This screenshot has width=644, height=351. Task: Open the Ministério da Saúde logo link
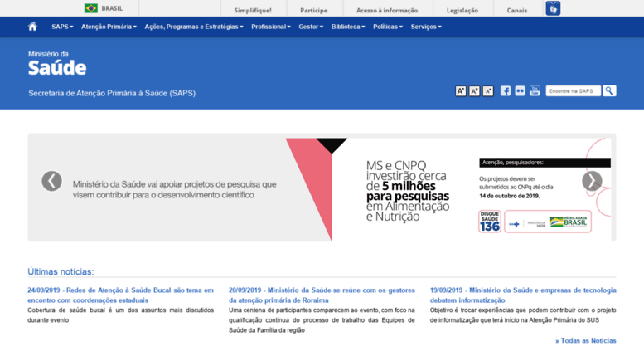[x=57, y=64]
